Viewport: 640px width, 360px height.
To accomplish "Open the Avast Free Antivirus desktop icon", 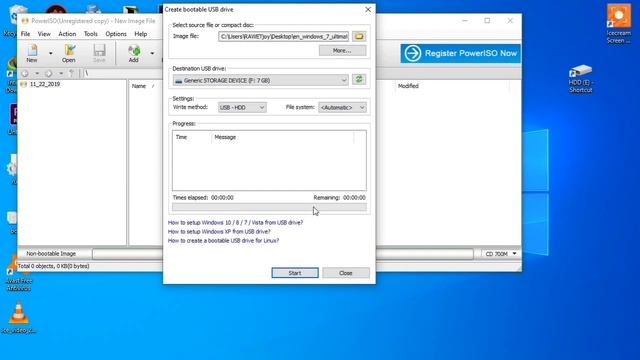I will click(19, 273).
